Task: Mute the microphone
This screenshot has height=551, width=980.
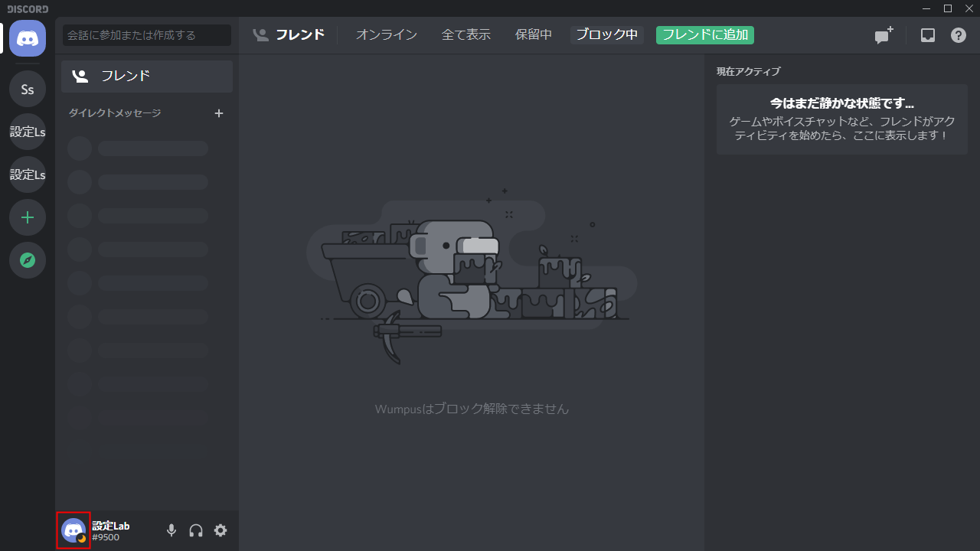Action: click(171, 530)
